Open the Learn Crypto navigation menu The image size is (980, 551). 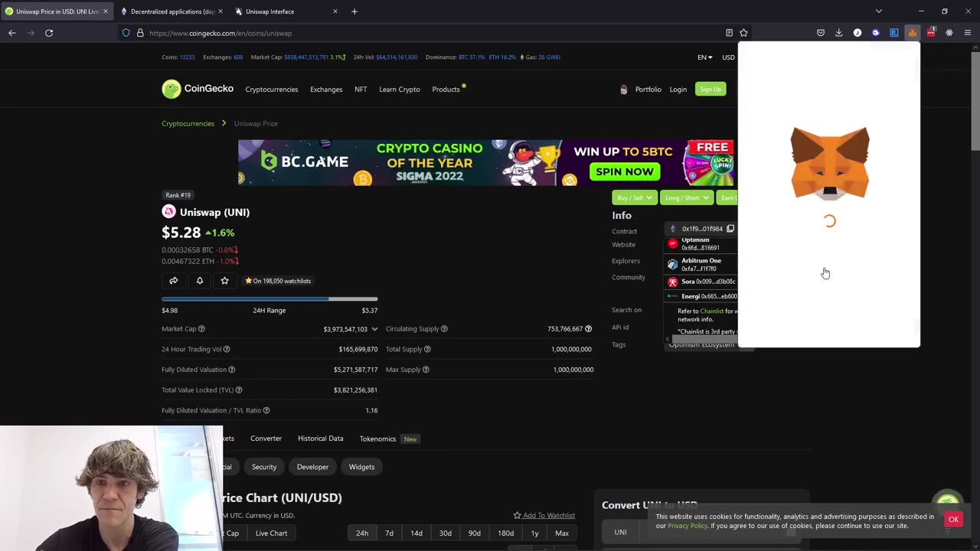(x=400, y=90)
